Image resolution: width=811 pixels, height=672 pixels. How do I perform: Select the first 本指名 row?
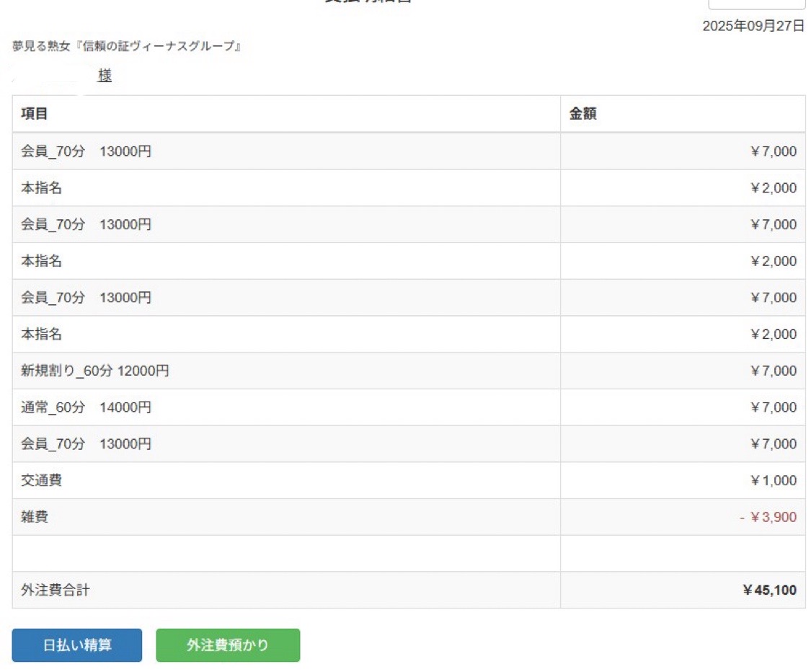[41, 188]
